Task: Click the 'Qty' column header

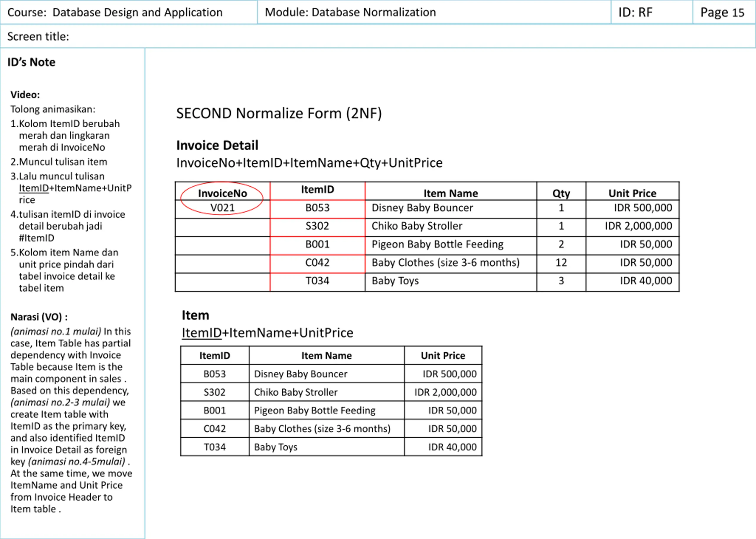Action: (x=561, y=193)
